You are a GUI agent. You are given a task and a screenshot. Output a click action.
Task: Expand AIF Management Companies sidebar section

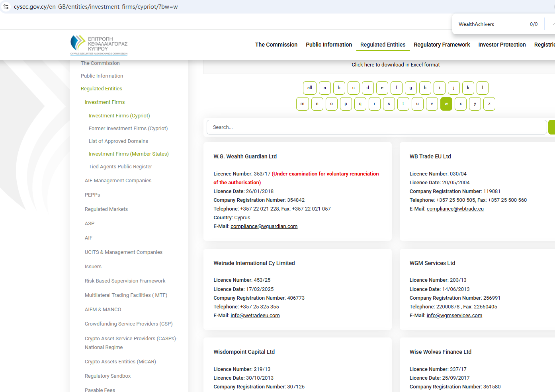[x=118, y=181]
